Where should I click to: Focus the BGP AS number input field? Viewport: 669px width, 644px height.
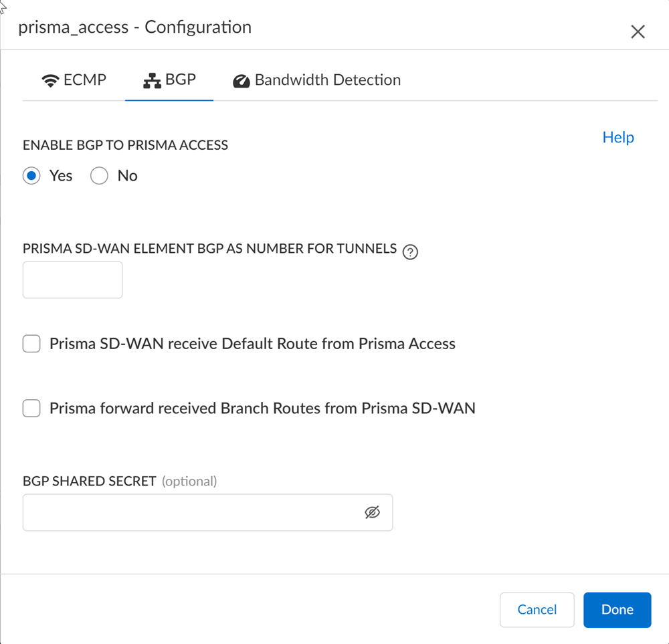pyautogui.click(x=72, y=280)
